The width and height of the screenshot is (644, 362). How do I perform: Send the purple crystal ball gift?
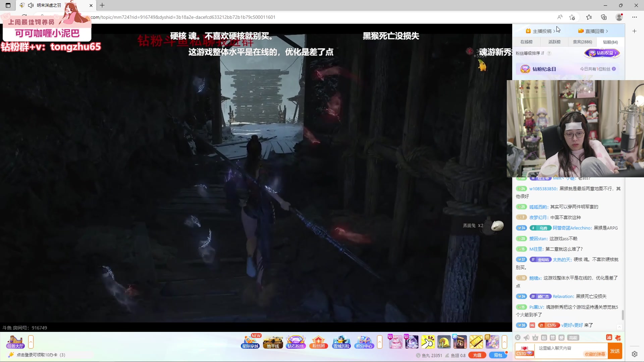412,342
